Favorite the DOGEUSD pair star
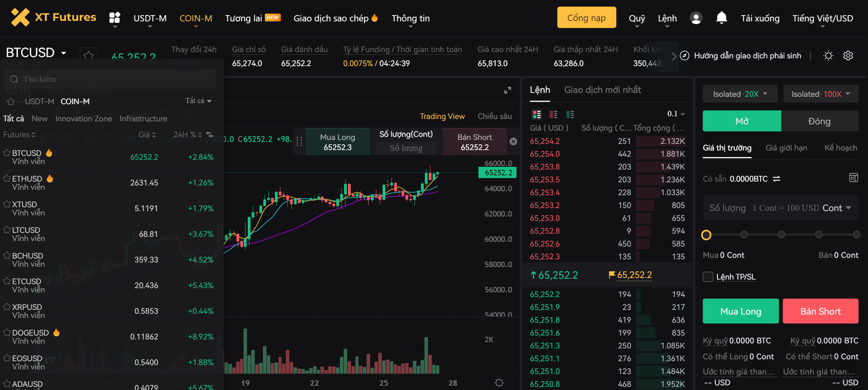 tap(7, 332)
